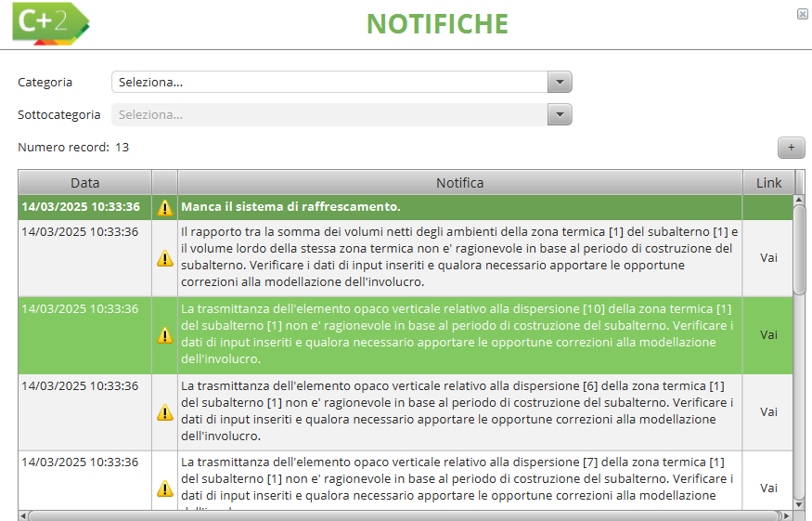Click the horizontal scrollbar thumb
The height and width of the screenshot is (521, 812).
405,515
